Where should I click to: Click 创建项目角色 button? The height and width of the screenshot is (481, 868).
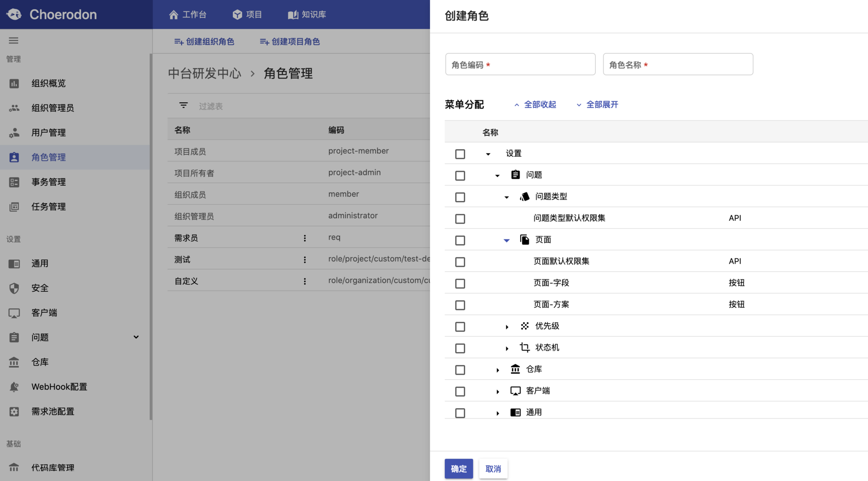[290, 42]
